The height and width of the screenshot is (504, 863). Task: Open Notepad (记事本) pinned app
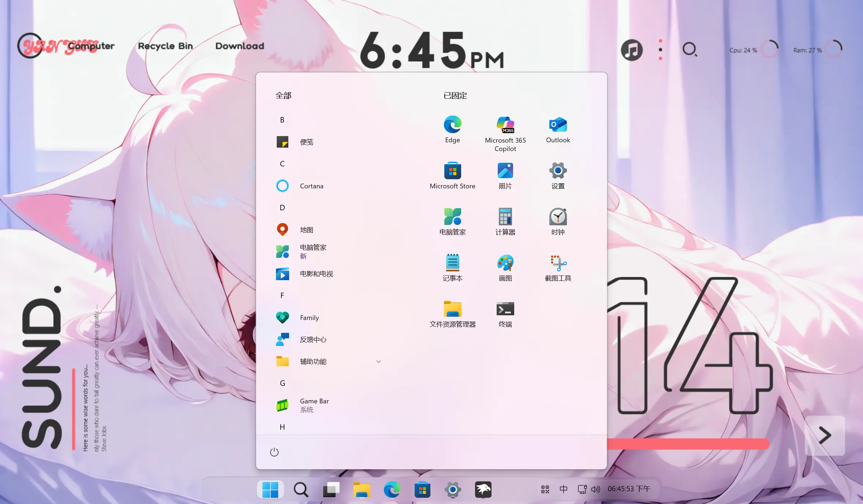(x=452, y=263)
